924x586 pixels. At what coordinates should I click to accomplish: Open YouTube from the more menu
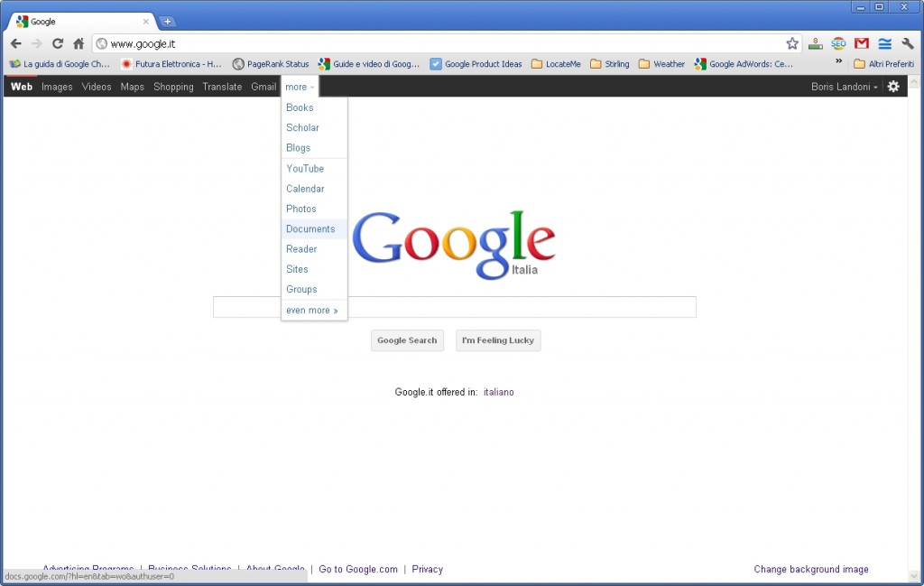pyautogui.click(x=305, y=168)
